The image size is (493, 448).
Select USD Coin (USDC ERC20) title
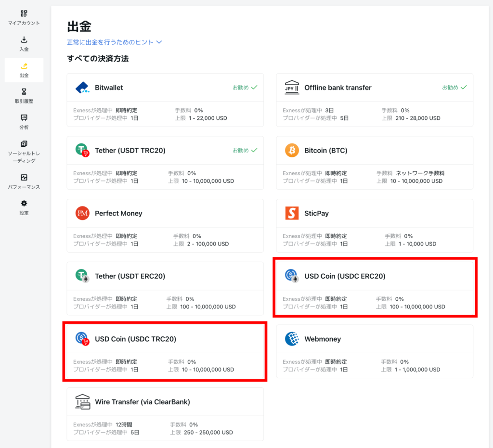point(345,276)
